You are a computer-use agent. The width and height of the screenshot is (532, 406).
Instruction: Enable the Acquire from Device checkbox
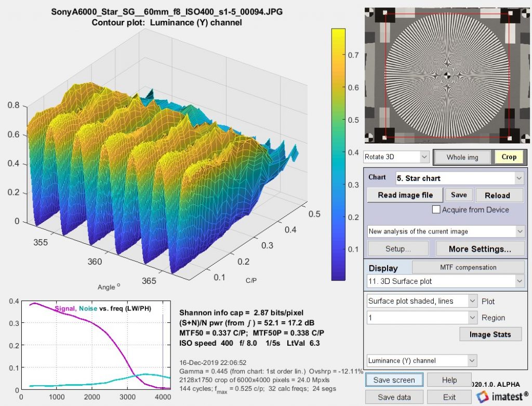click(x=436, y=209)
